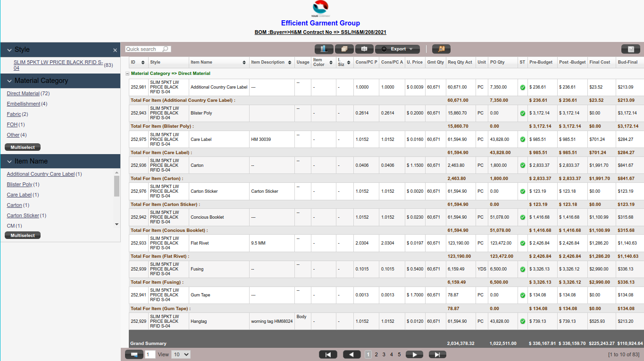Click the green status check for Blister Poly row

point(523,114)
